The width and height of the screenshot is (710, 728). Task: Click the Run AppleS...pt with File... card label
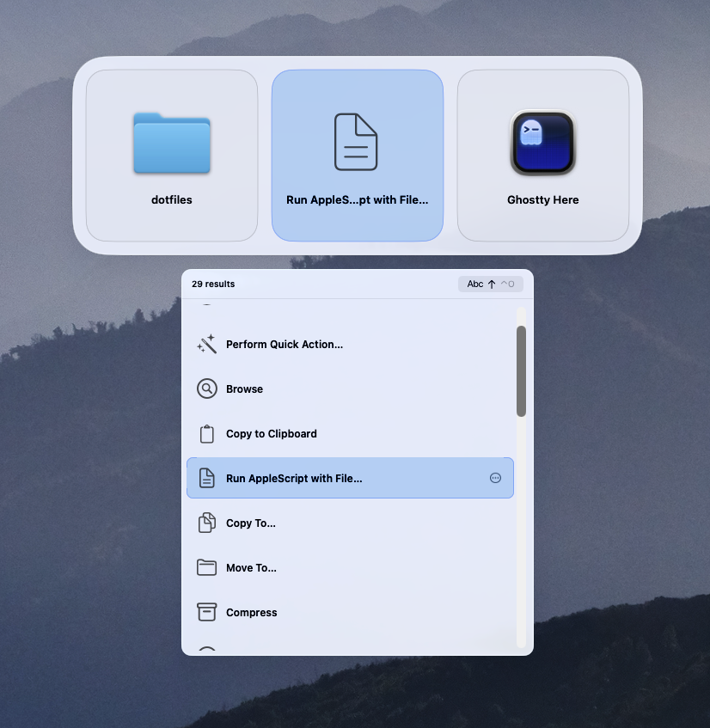357,199
